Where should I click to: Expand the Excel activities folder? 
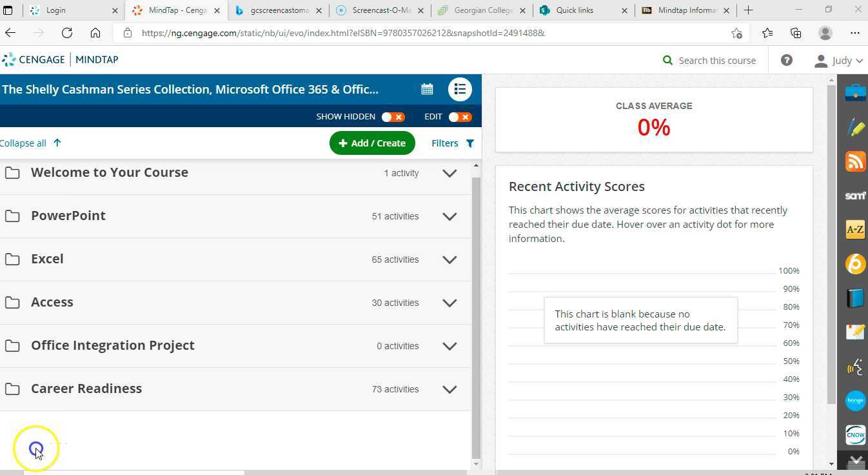(449, 259)
